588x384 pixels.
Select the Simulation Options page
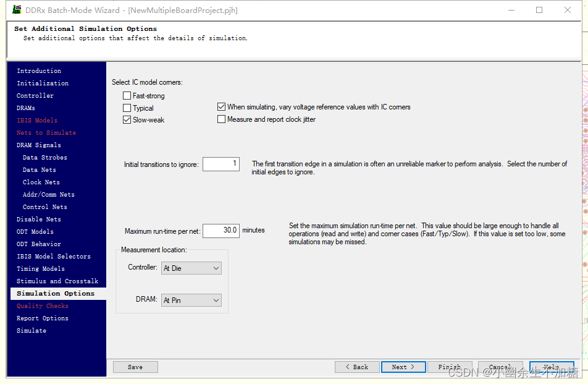coord(59,294)
